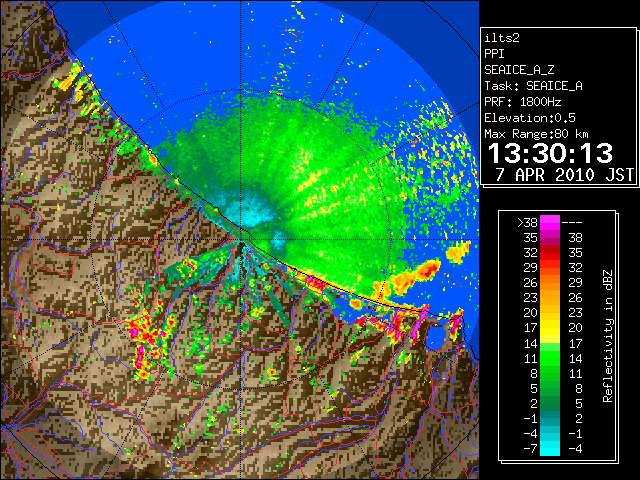
Task: Click the vertical 'Reflectivity in dBZ' label
Action: (608, 336)
